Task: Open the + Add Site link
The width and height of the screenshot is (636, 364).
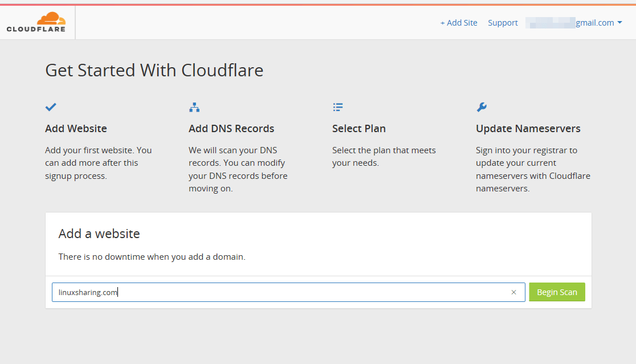Action: click(x=459, y=23)
